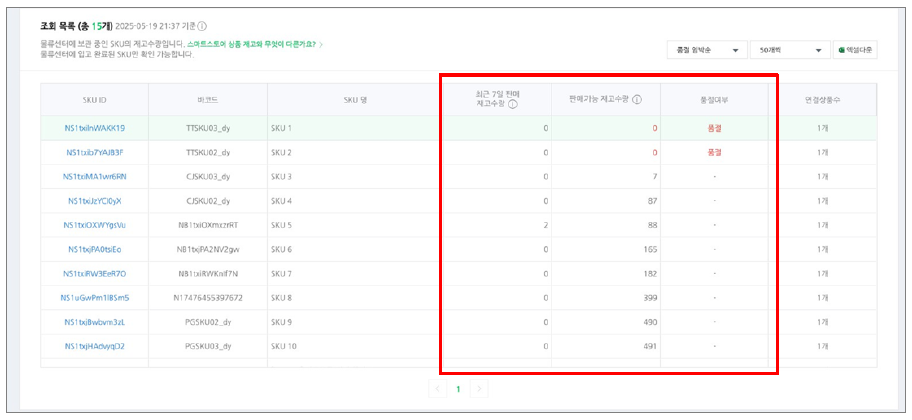Viewport: 912px width, 420px height.
Task: Go to the previous page arrow
Action: (x=437, y=388)
